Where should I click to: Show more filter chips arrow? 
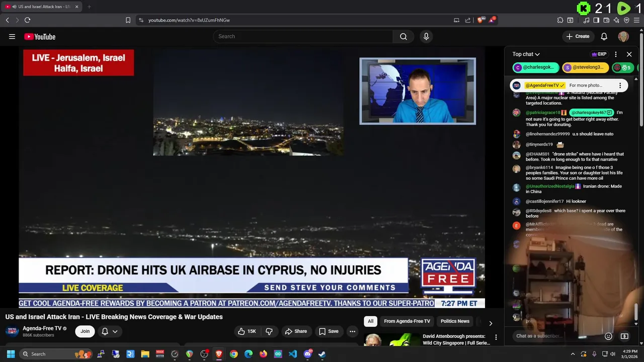tap(491, 323)
